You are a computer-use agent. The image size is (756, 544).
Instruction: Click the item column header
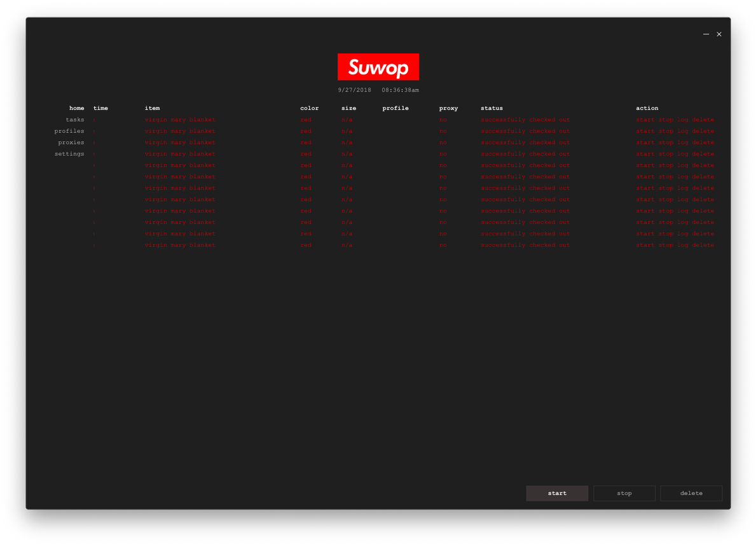[x=152, y=108]
